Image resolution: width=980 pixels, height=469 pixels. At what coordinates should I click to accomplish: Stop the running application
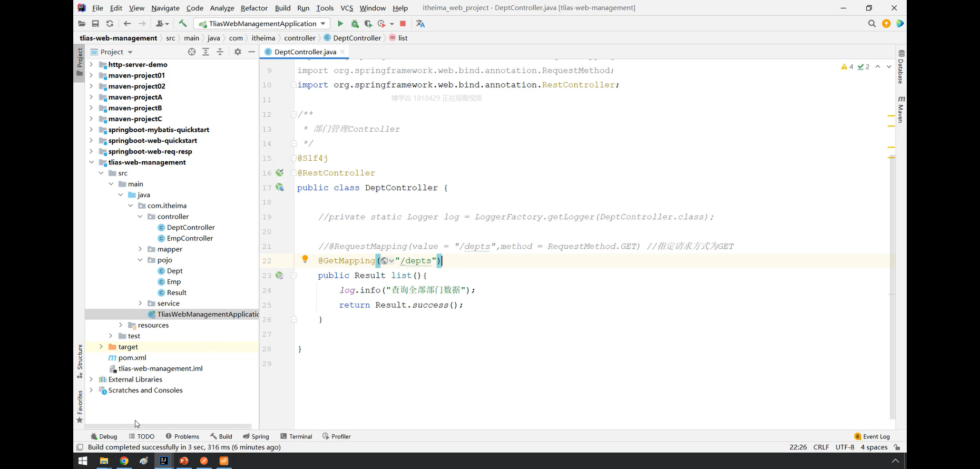tap(403, 24)
